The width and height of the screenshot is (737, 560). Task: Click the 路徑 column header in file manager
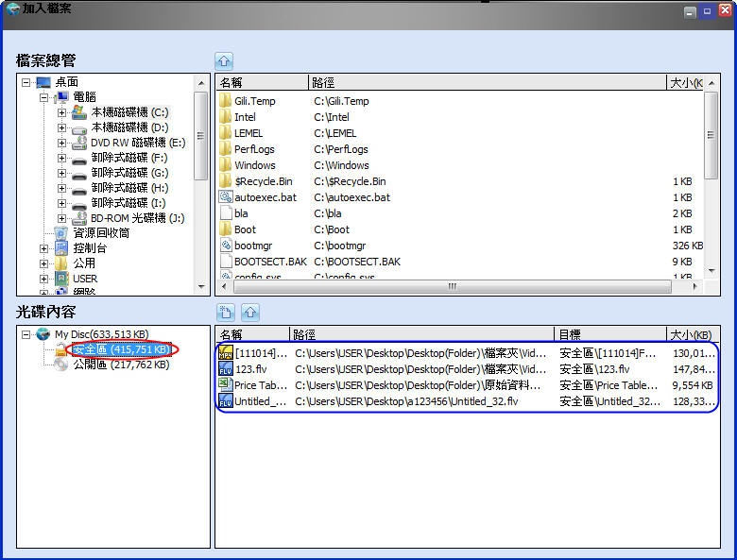click(x=487, y=83)
